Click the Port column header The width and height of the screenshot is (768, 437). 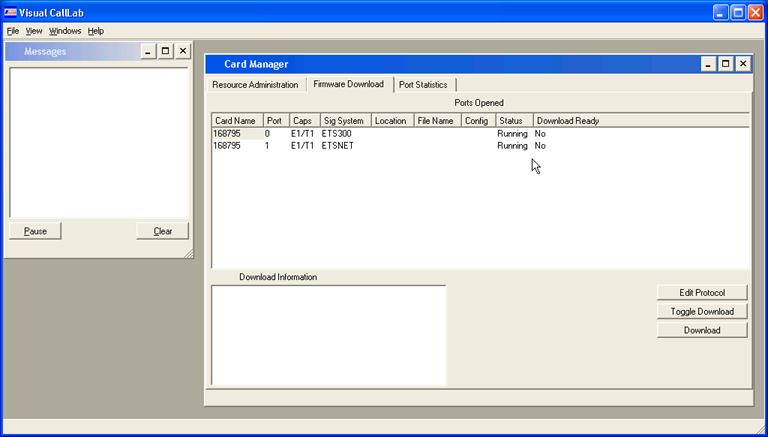click(276, 121)
